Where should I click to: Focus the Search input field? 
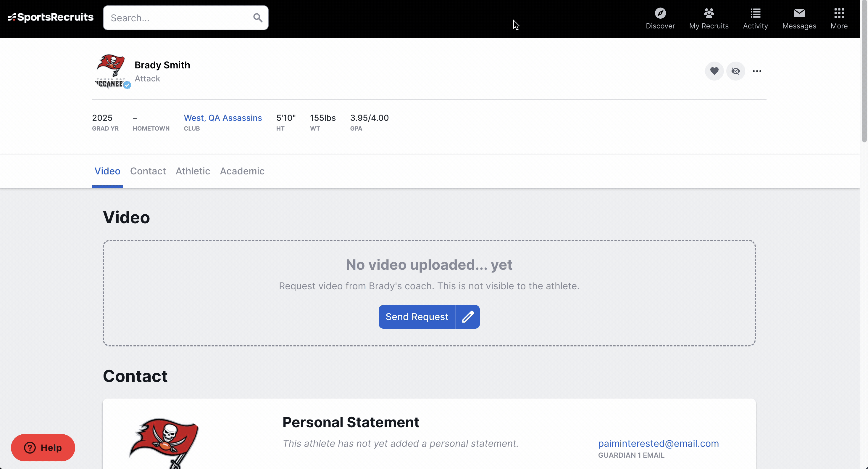click(186, 18)
